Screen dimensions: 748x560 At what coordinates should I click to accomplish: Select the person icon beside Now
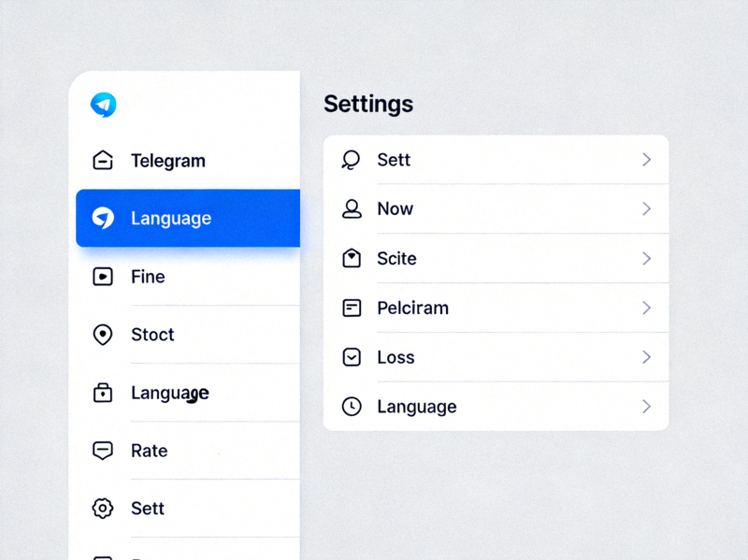tap(351, 209)
